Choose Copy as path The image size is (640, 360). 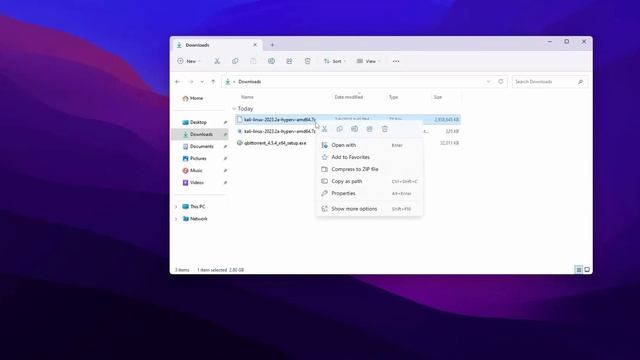(x=369, y=181)
